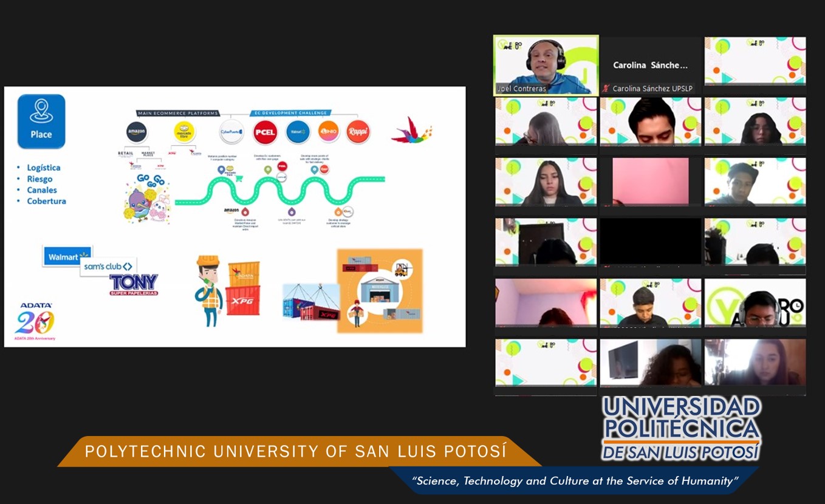Click the worker with hard hat illustration
The width and height of the screenshot is (825, 504).
[208, 291]
